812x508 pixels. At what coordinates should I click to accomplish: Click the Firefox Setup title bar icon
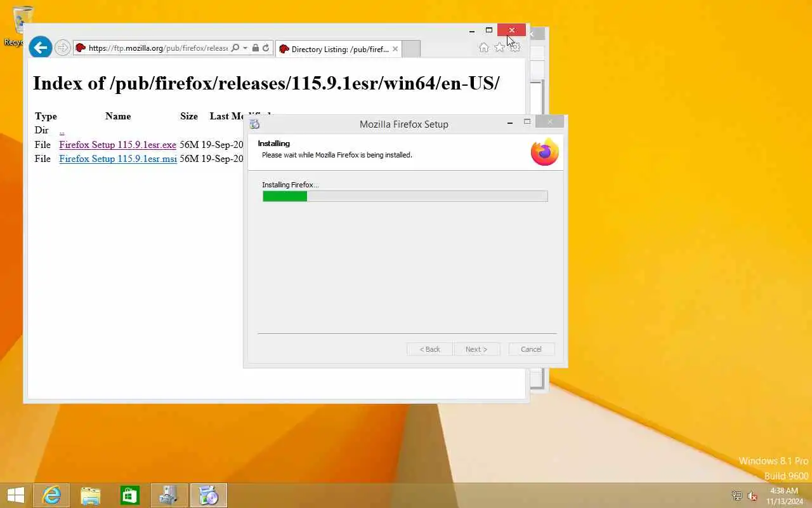(254, 124)
